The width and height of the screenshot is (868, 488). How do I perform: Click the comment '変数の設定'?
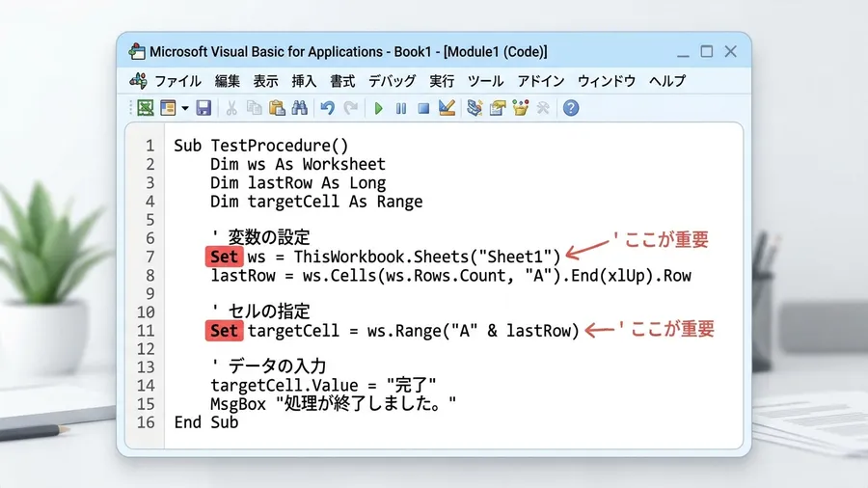pyautogui.click(x=269, y=238)
